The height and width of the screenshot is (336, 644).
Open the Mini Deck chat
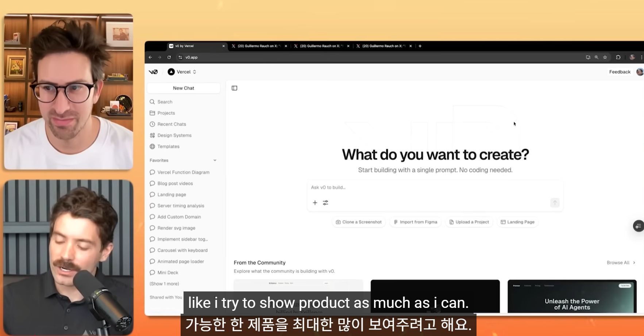(x=168, y=272)
